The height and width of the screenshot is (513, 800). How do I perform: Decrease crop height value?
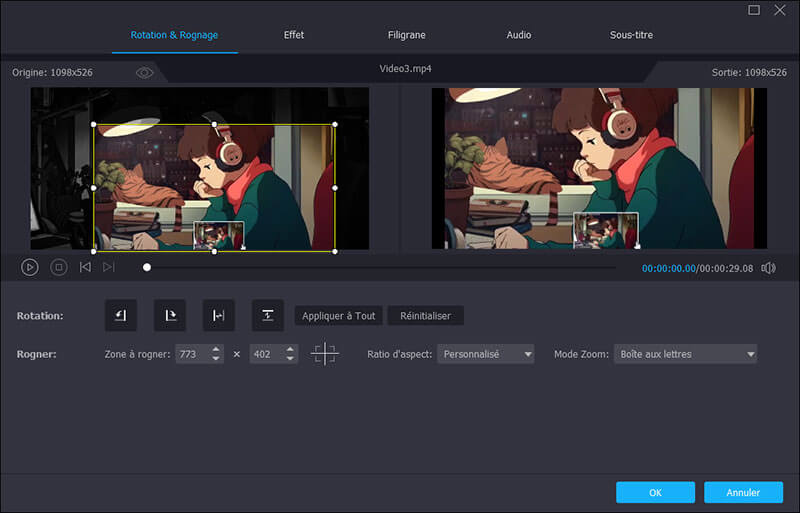coord(290,358)
